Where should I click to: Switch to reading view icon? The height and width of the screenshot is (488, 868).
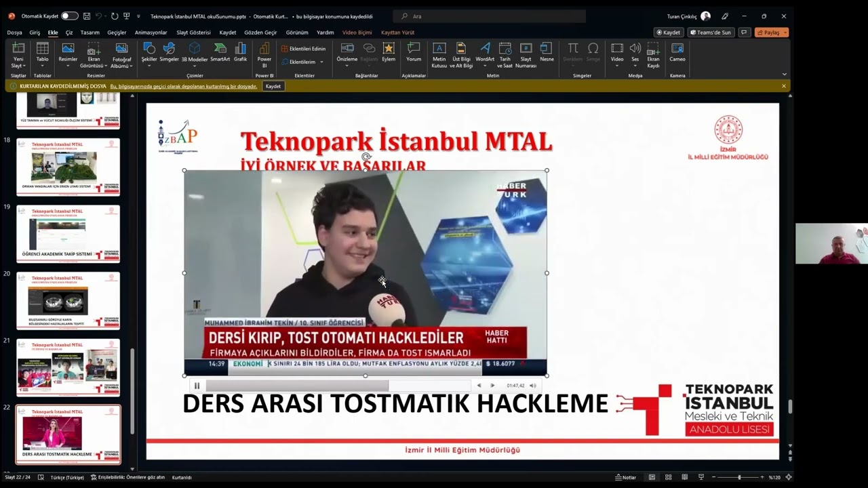[x=684, y=477]
